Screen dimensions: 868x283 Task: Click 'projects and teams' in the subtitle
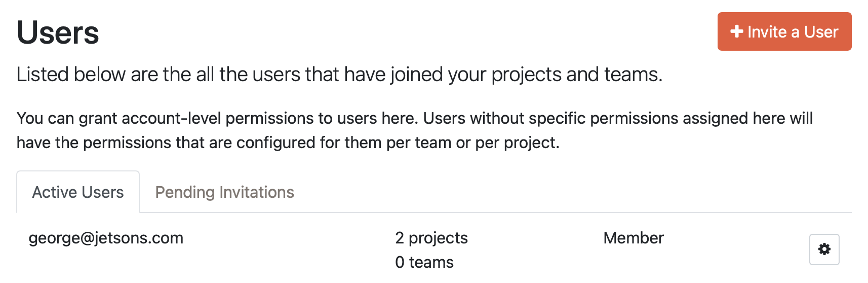(x=576, y=75)
